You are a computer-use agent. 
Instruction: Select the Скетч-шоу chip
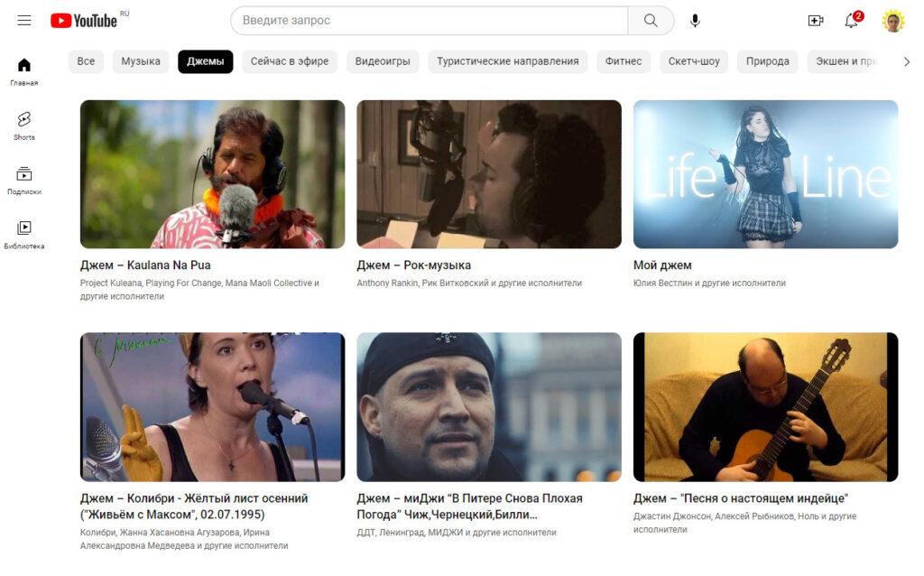(694, 61)
